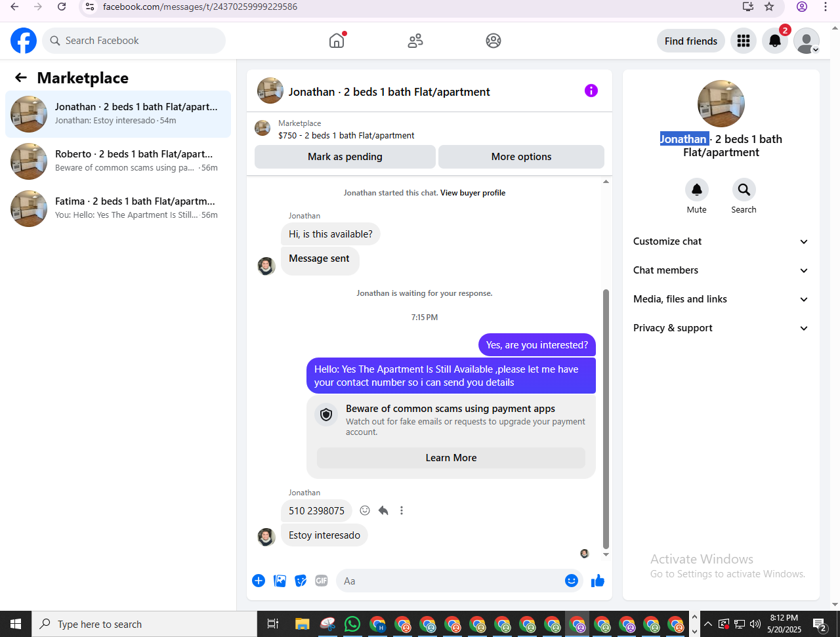Open View buyer profile link
This screenshot has width=840, height=637.
click(472, 193)
